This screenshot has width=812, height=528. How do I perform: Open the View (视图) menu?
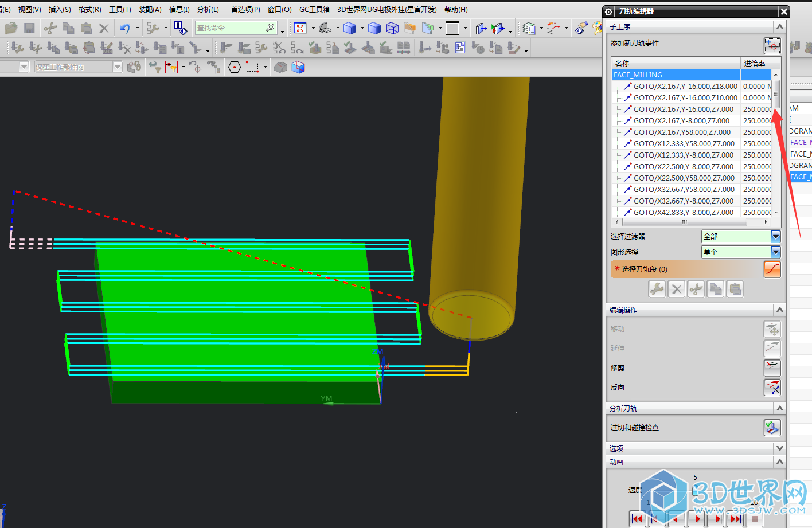point(29,10)
